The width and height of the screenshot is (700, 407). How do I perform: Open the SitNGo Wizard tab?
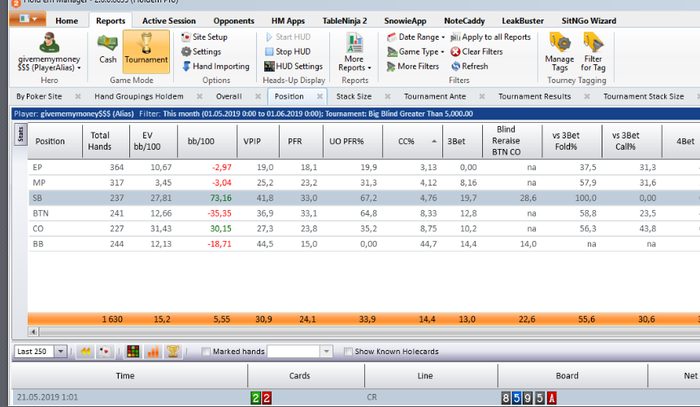pyautogui.click(x=588, y=21)
